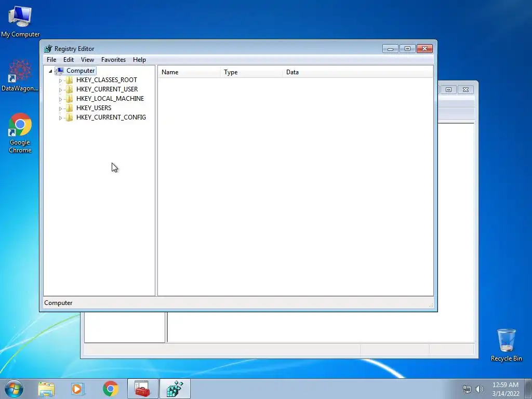Image resolution: width=532 pixels, height=399 pixels.
Task: Click the Registry Editor title bar icon
Action: (x=48, y=49)
